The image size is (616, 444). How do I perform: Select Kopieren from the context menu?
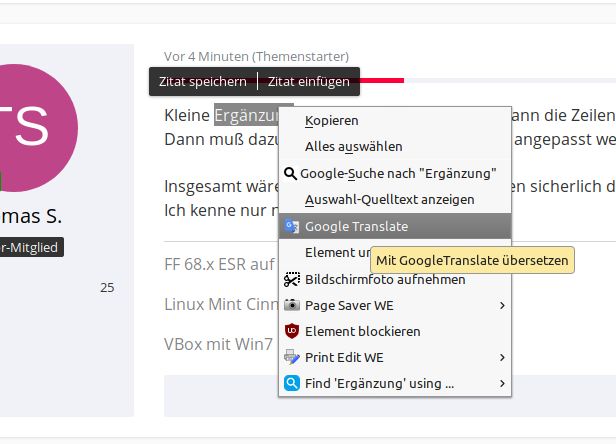tap(331, 121)
